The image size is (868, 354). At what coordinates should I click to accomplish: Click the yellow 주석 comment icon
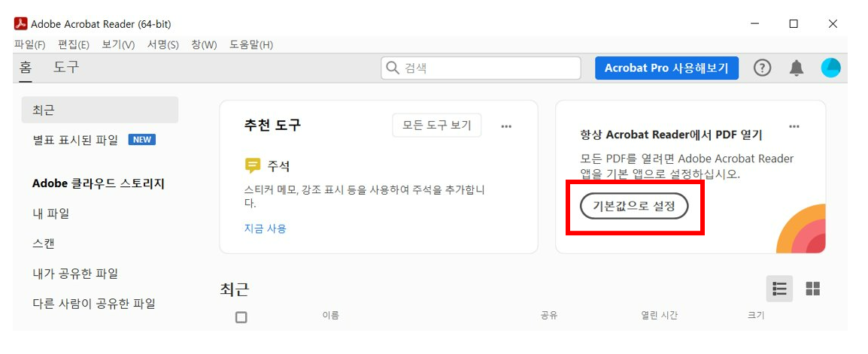pyautogui.click(x=253, y=166)
